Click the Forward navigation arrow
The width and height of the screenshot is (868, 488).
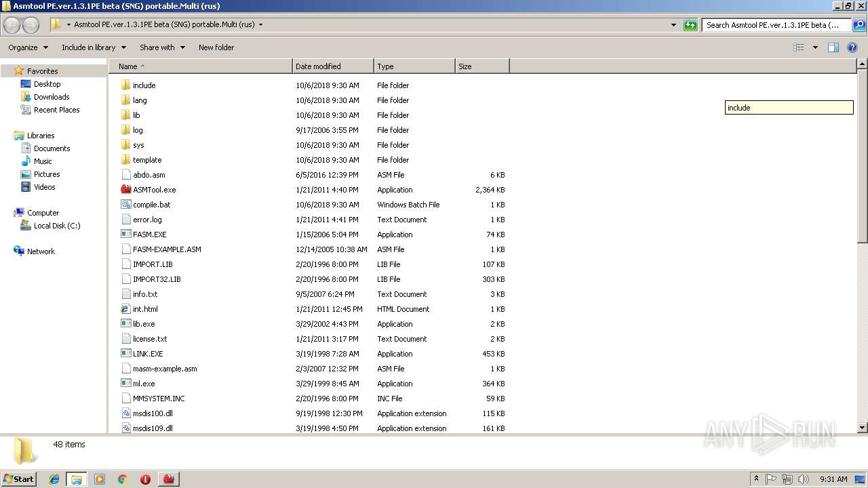tap(31, 25)
